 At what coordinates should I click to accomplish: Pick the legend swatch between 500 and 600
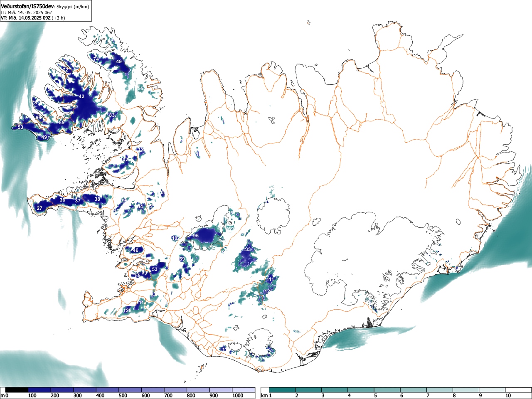(x=130, y=390)
